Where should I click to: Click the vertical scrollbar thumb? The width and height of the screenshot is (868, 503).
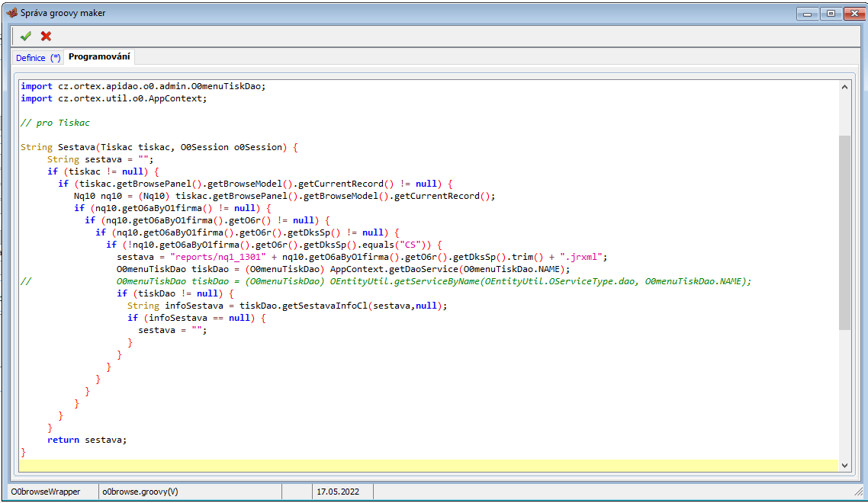(844, 232)
